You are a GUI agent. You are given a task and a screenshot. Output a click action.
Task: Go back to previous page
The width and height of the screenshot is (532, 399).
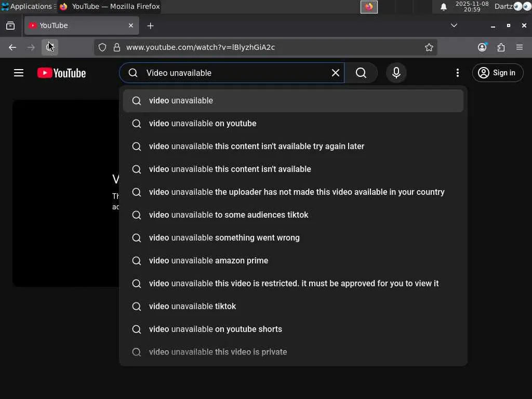click(12, 47)
